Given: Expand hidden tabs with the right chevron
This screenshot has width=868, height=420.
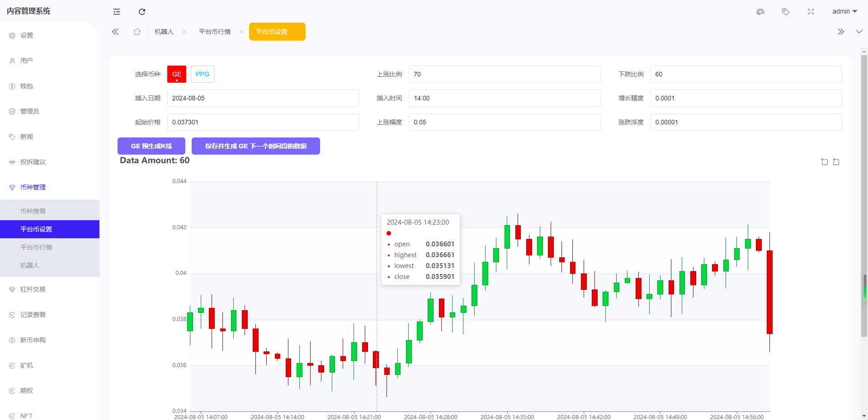Looking at the screenshot, I should 841,32.
